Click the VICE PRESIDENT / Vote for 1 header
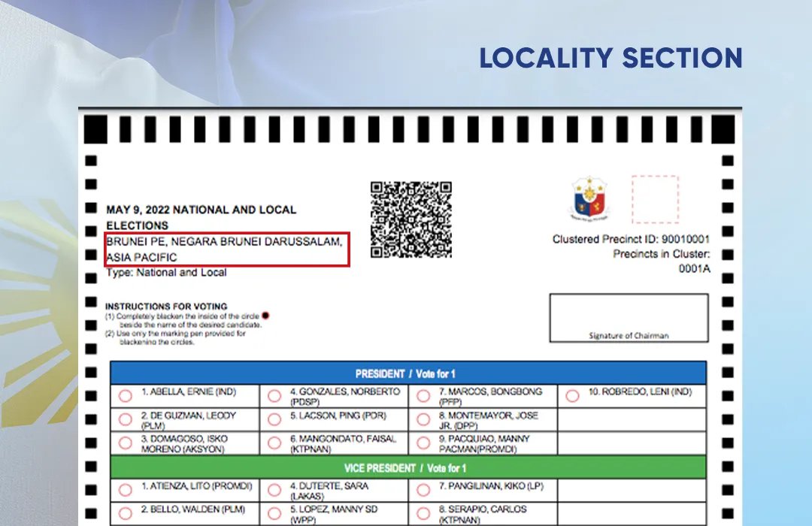The width and height of the screenshot is (812, 526). [408, 467]
